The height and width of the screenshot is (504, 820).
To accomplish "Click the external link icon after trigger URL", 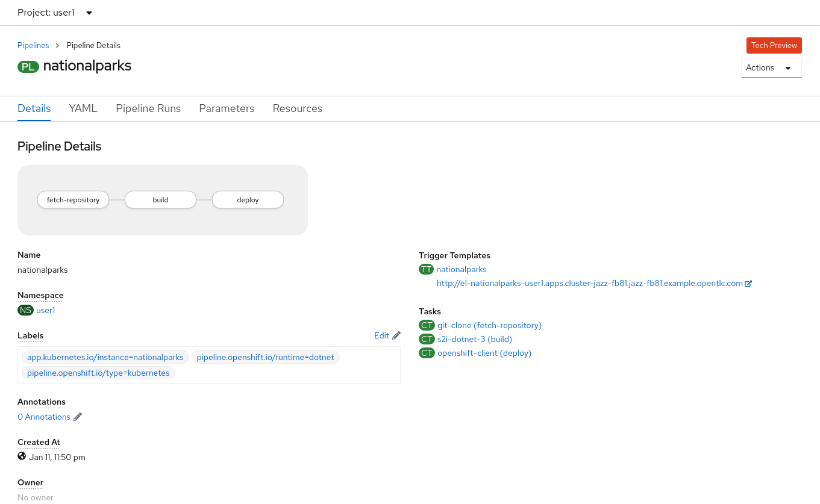I will pos(748,284).
